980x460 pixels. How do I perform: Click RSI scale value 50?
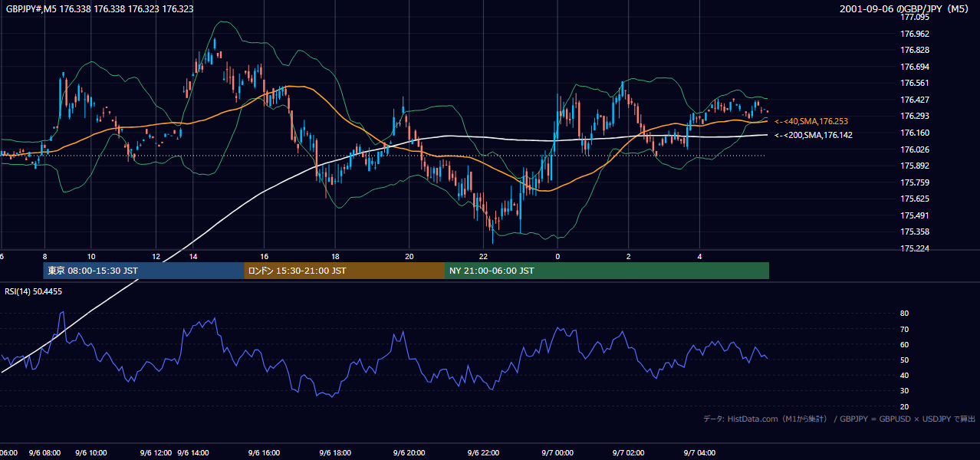click(x=904, y=360)
